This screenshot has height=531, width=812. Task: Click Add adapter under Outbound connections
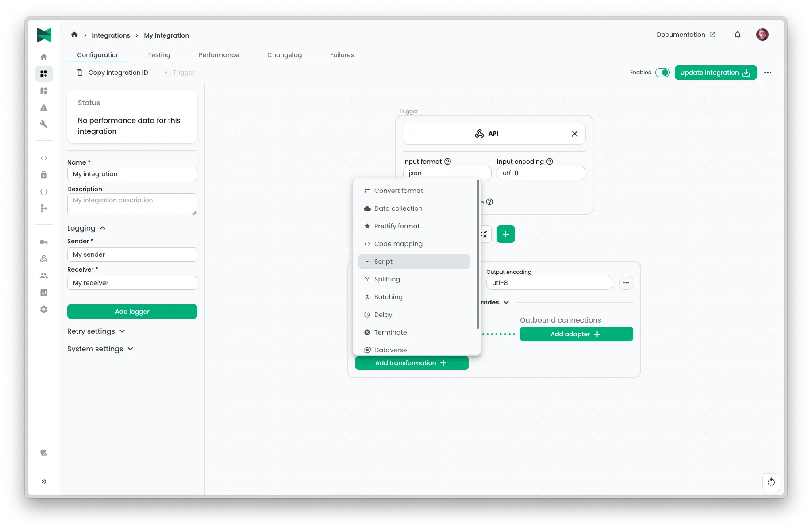pos(576,334)
